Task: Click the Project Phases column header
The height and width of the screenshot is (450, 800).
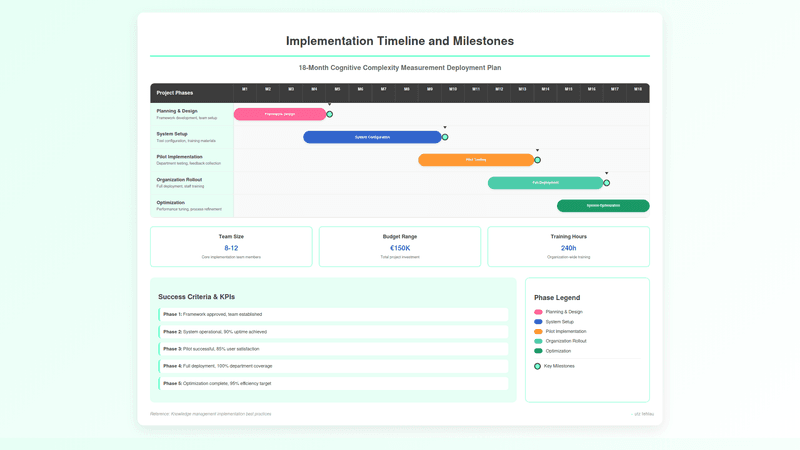Action: [x=192, y=93]
